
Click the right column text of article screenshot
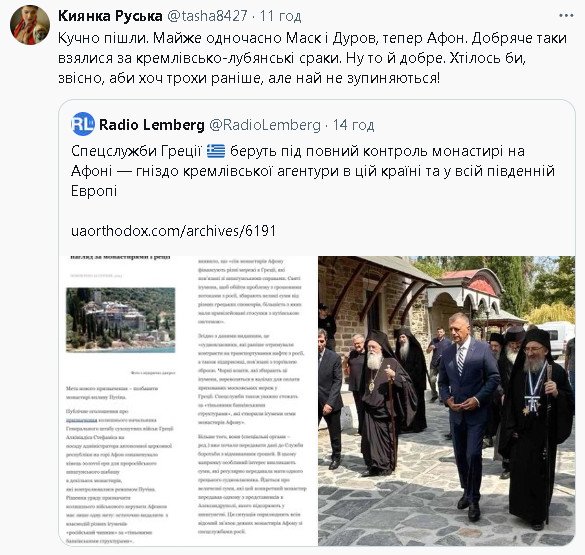tap(251, 397)
